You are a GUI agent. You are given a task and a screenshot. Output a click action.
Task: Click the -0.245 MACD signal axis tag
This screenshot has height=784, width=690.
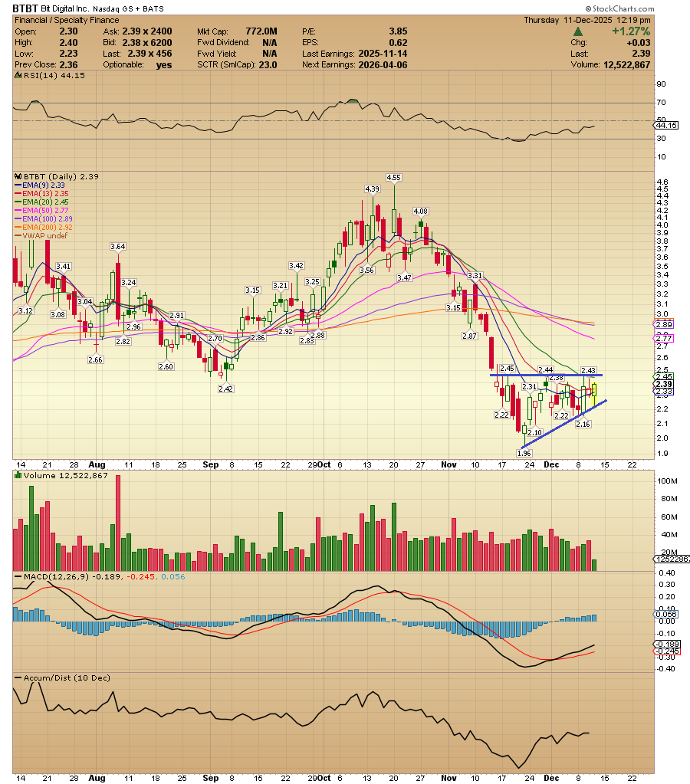point(667,651)
